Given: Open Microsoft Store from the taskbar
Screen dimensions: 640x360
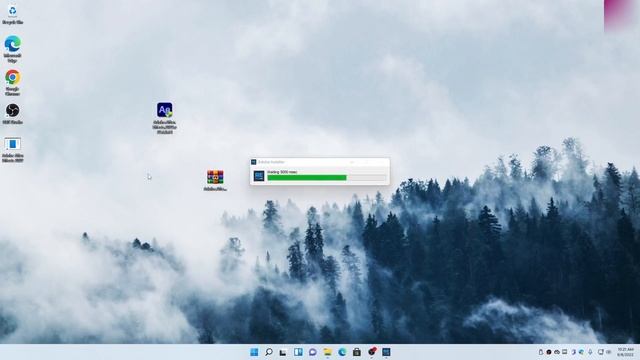Looking at the screenshot, I should coord(357,352).
